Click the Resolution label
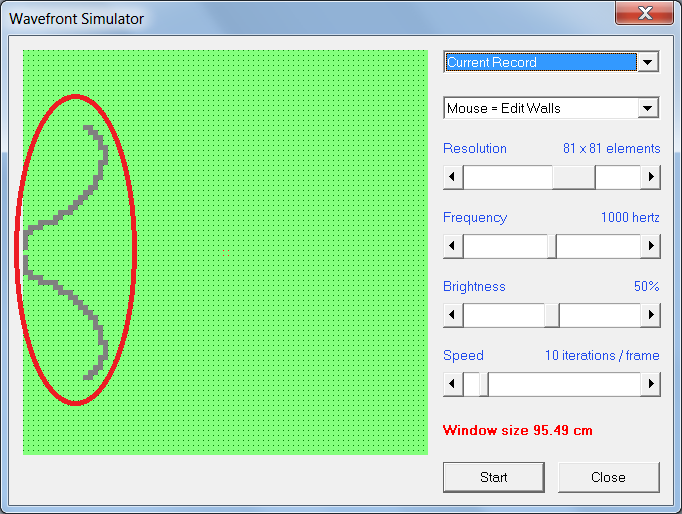 click(x=475, y=148)
